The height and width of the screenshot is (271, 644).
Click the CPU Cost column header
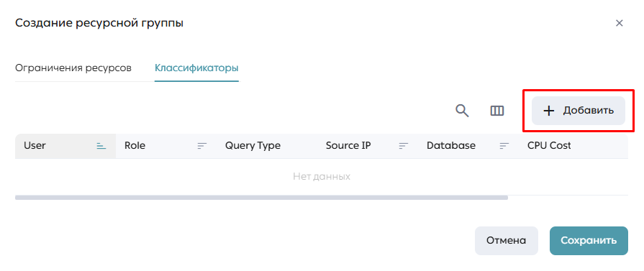549,145
